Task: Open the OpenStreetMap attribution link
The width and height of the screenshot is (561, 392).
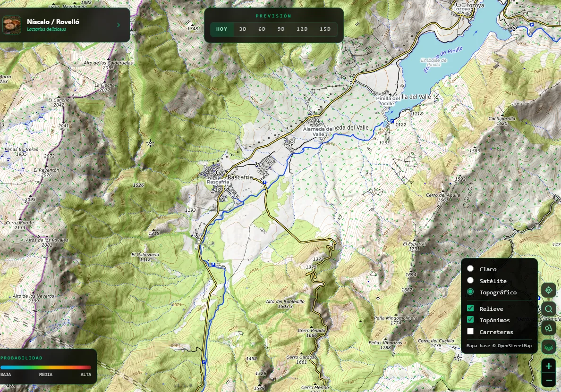Action: 515,346
